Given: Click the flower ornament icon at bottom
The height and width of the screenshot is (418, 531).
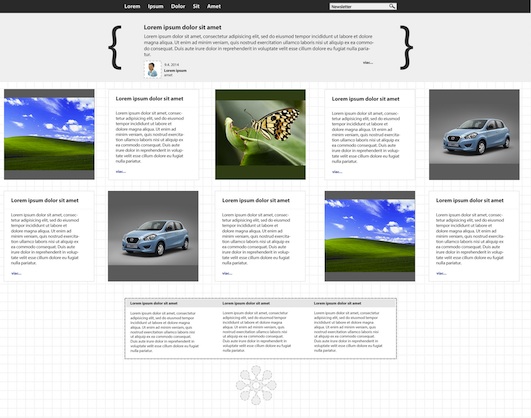Looking at the screenshot, I should pyautogui.click(x=256, y=385).
